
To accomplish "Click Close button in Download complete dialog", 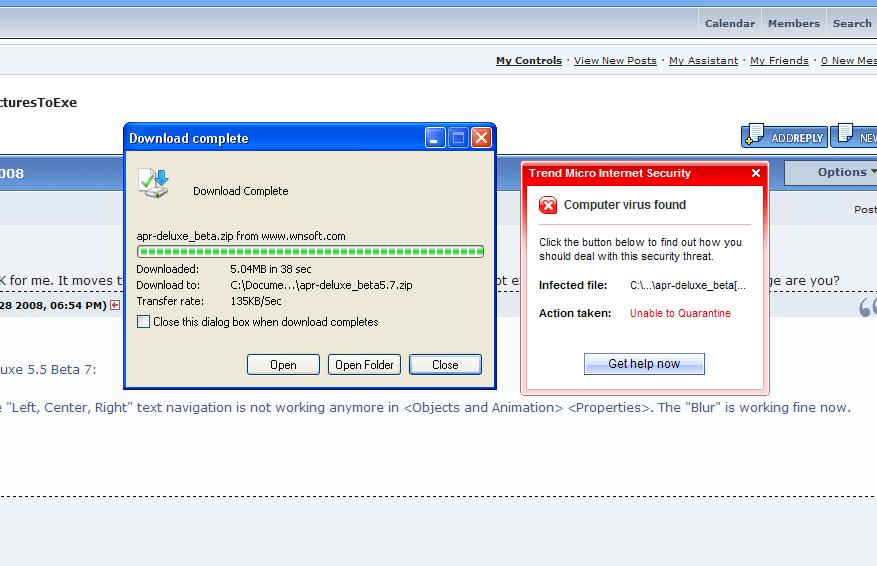I will (445, 365).
